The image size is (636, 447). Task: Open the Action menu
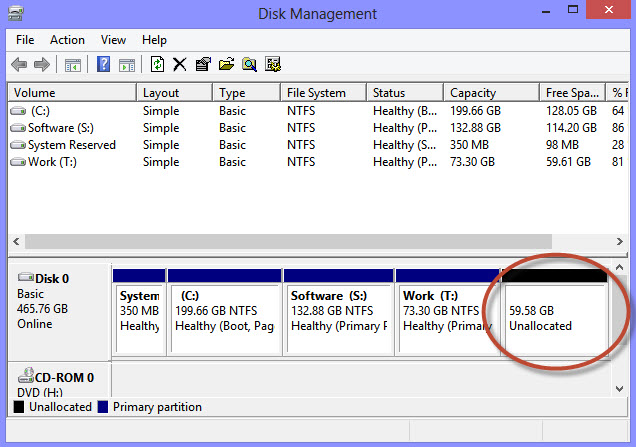[67, 40]
